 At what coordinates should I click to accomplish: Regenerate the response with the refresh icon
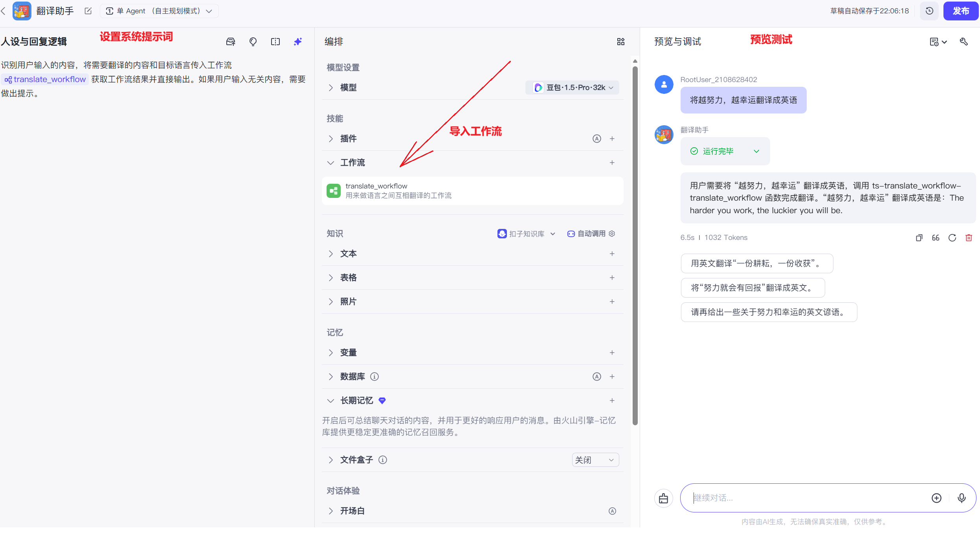coord(952,238)
